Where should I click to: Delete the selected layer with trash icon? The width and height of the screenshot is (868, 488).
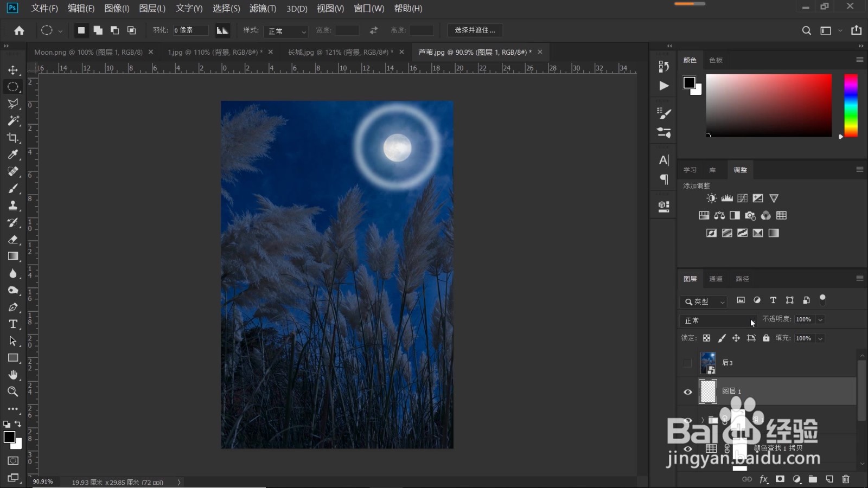pyautogui.click(x=846, y=479)
